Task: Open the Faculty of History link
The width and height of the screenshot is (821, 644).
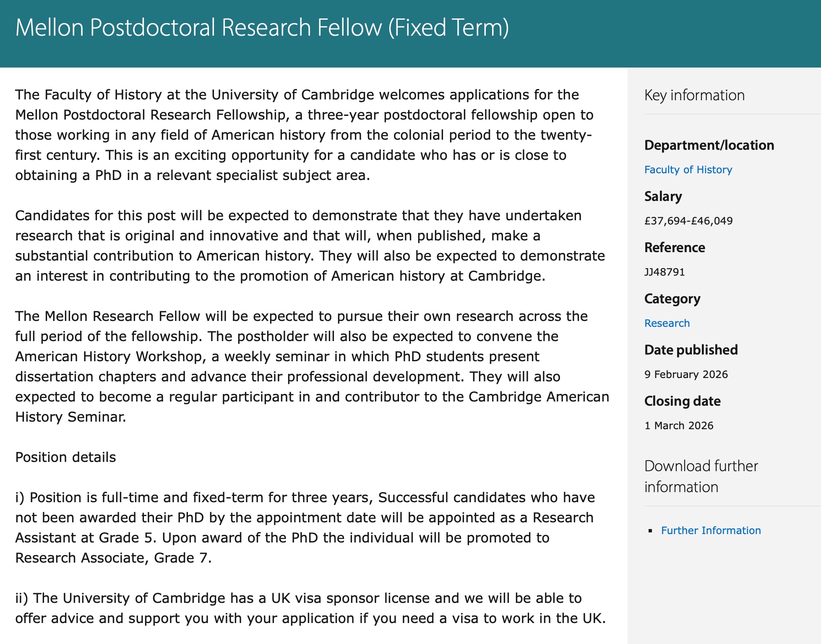Action: pos(688,169)
